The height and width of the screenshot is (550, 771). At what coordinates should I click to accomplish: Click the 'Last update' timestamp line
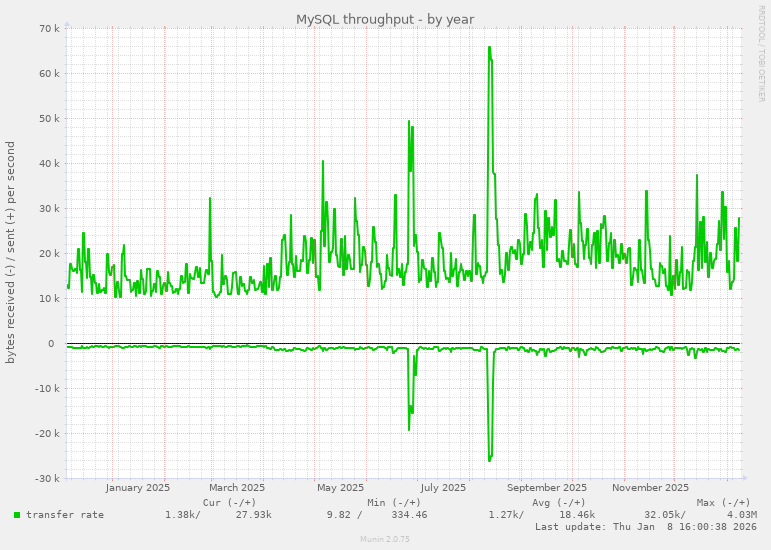tap(646, 527)
